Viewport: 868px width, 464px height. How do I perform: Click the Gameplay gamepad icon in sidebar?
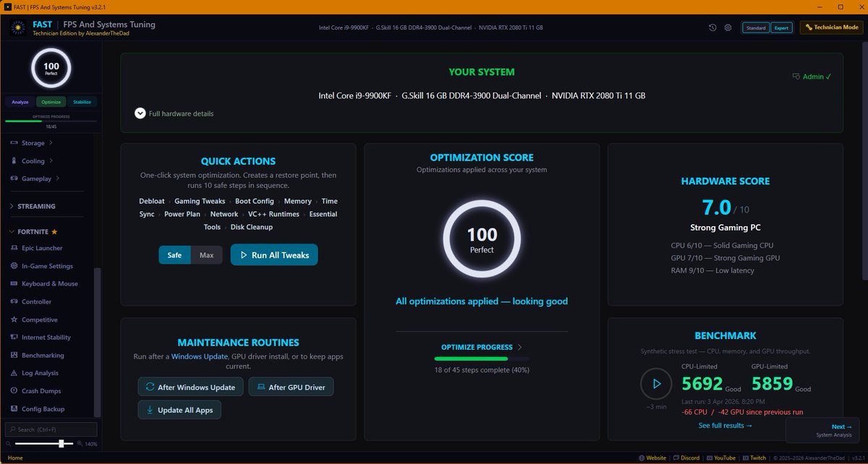(x=14, y=179)
